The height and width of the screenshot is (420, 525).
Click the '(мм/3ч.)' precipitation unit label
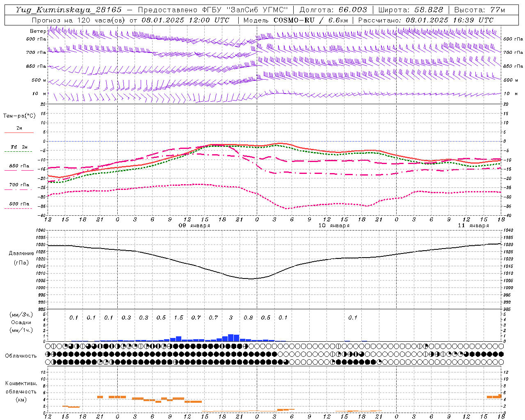[21, 315]
